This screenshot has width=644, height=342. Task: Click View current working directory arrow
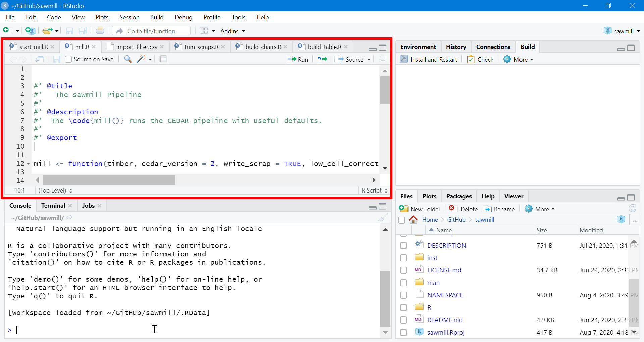[69, 218]
